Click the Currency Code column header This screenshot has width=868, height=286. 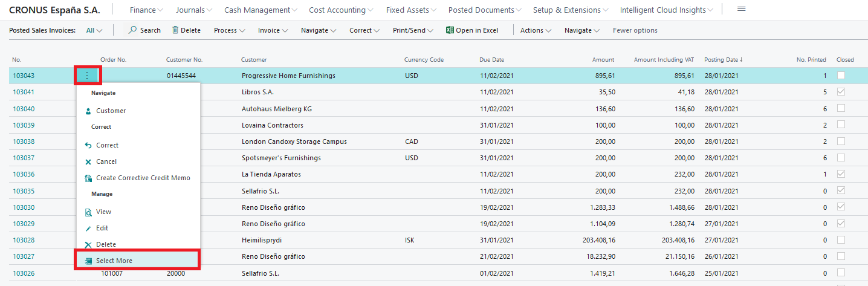click(x=424, y=60)
